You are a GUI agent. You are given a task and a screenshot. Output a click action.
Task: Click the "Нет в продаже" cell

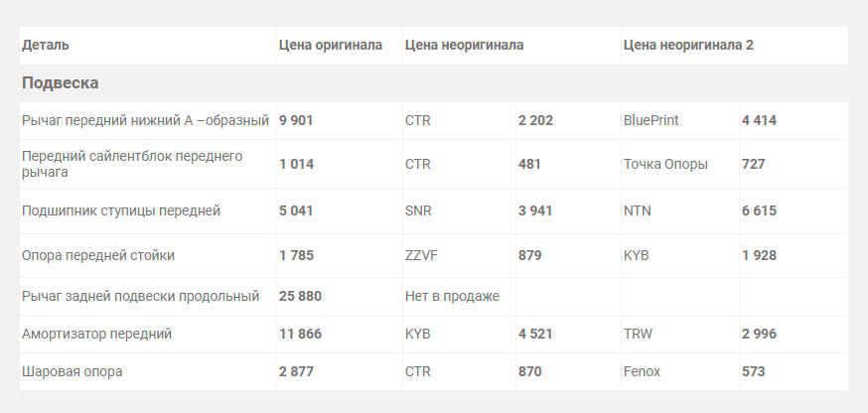point(452,296)
